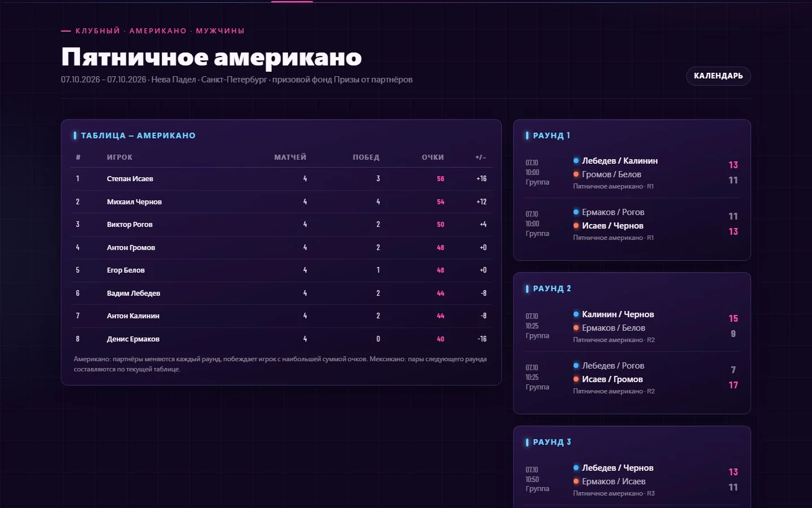Click the ПОБЕД column header
Screen dimensions: 812x508
pos(366,157)
